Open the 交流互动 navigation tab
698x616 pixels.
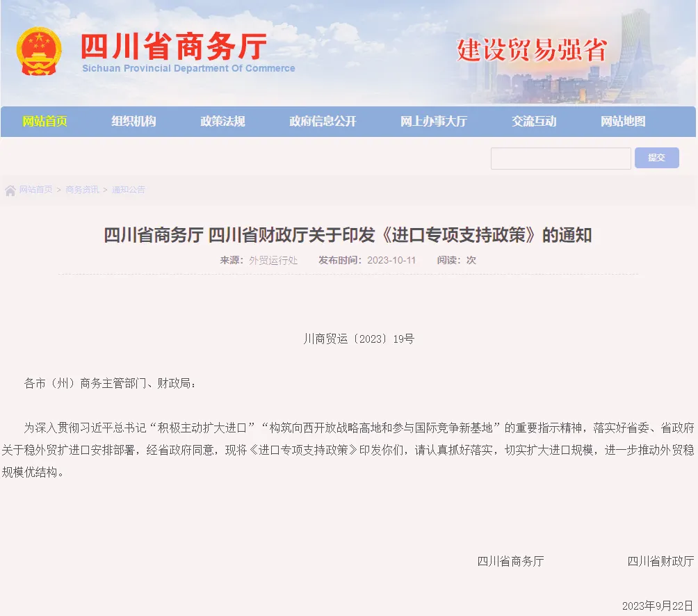[x=534, y=121]
